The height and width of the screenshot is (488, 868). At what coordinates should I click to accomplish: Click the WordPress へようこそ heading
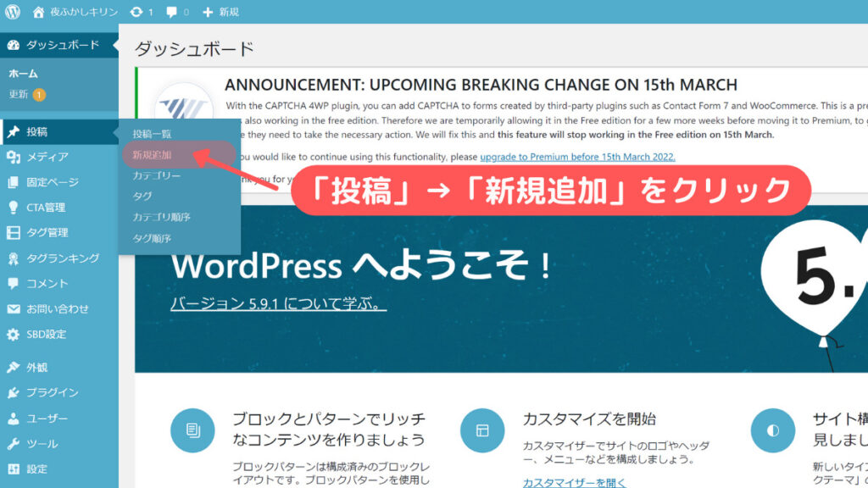(x=361, y=265)
